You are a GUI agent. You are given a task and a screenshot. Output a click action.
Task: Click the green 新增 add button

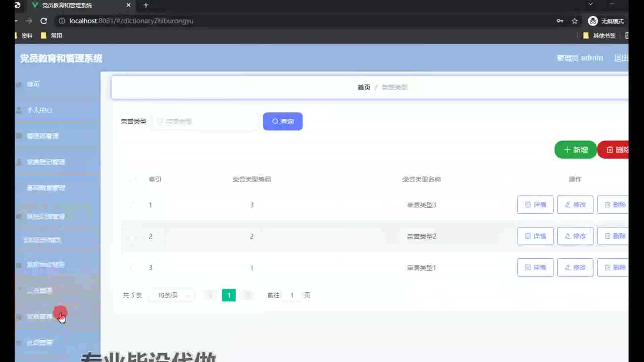coord(575,150)
